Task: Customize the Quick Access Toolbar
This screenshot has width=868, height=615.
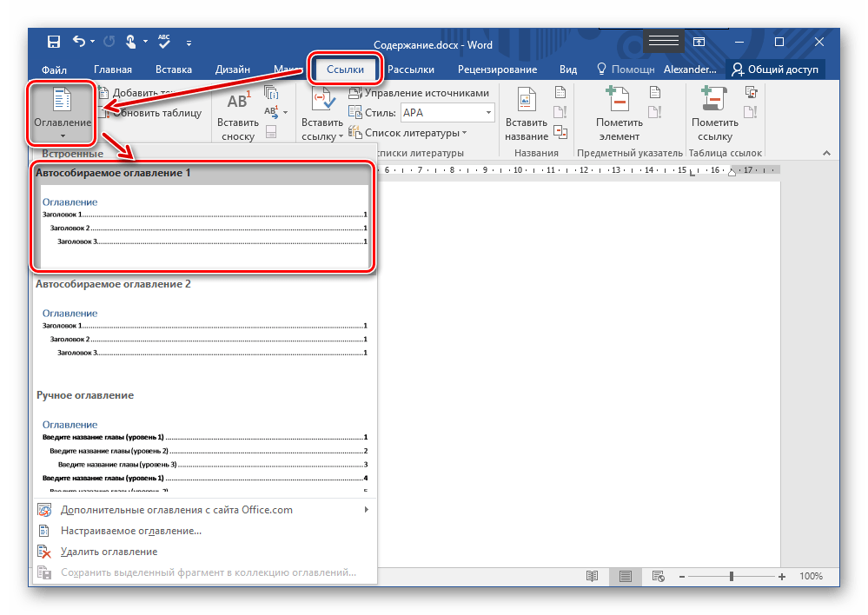Action: [189, 43]
